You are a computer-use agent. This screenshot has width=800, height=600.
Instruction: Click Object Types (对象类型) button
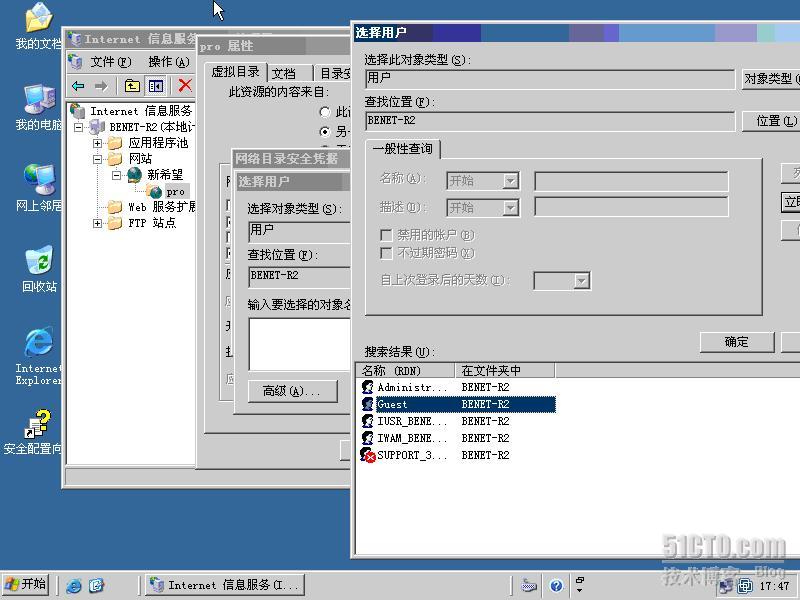[x=770, y=79]
